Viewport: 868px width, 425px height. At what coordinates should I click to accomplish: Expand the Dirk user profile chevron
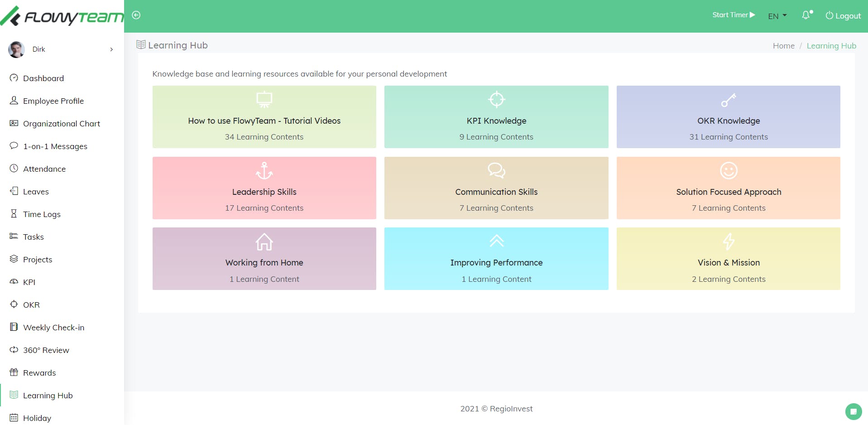click(111, 49)
